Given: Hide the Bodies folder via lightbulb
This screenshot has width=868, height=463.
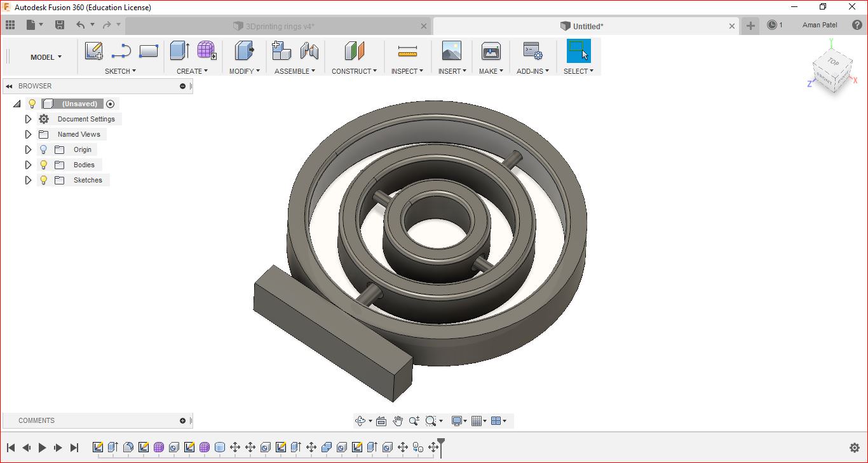Looking at the screenshot, I should tap(44, 165).
